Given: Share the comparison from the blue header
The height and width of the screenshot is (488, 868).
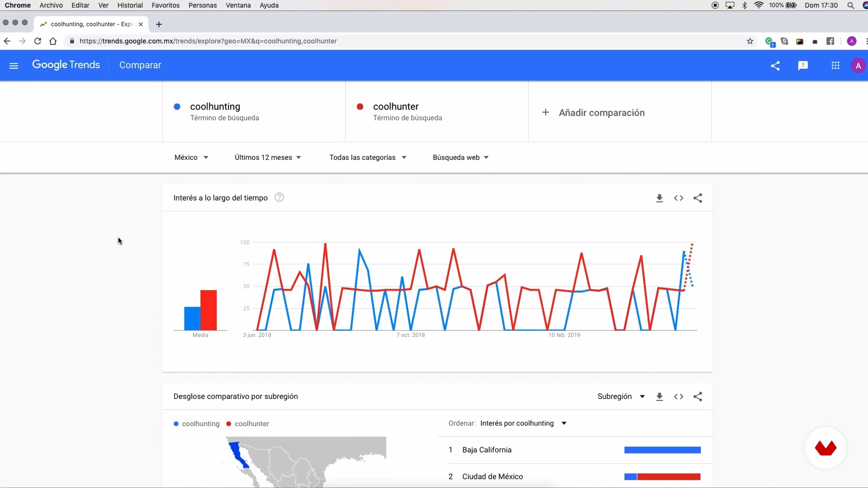Looking at the screenshot, I should coord(775,66).
